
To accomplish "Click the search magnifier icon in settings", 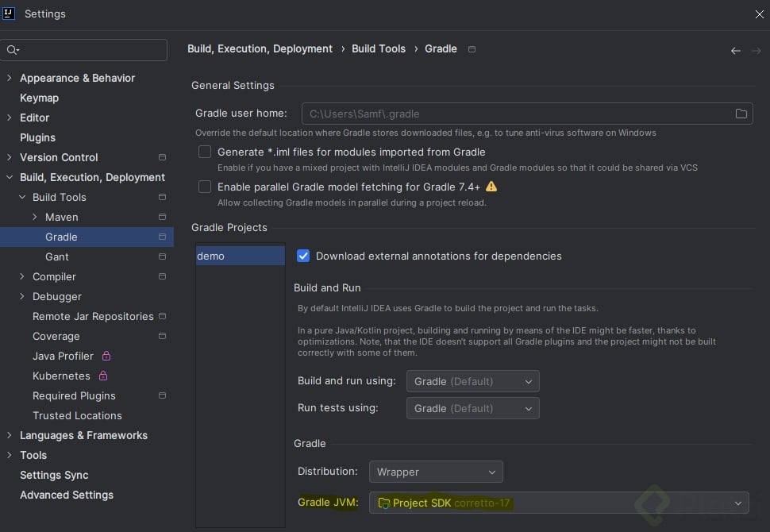I will tap(12, 50).
